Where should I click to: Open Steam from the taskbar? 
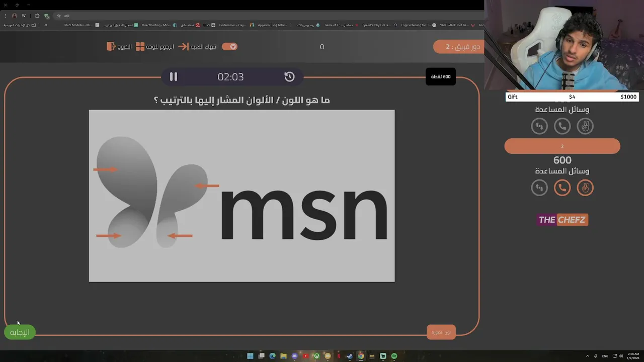350,356
